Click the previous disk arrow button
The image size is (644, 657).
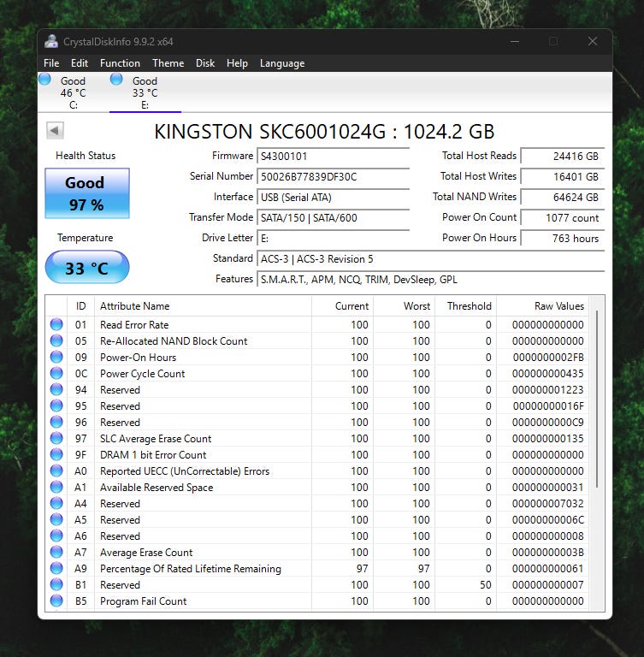(x=55, y=130)
